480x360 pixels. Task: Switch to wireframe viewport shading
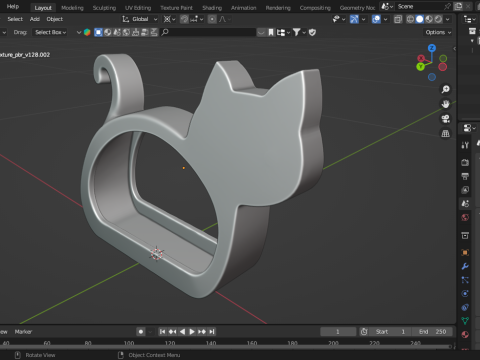click(x=410, y=19)
